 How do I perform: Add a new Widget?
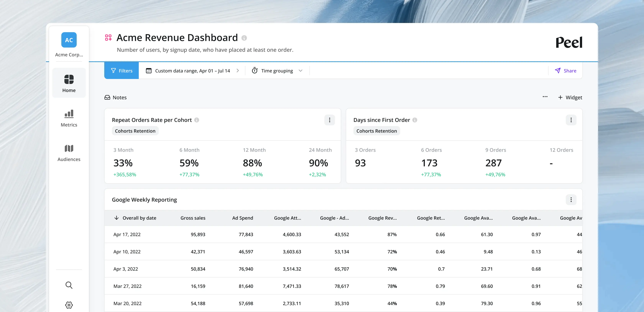pyautogui.click(x=570, y=98)
